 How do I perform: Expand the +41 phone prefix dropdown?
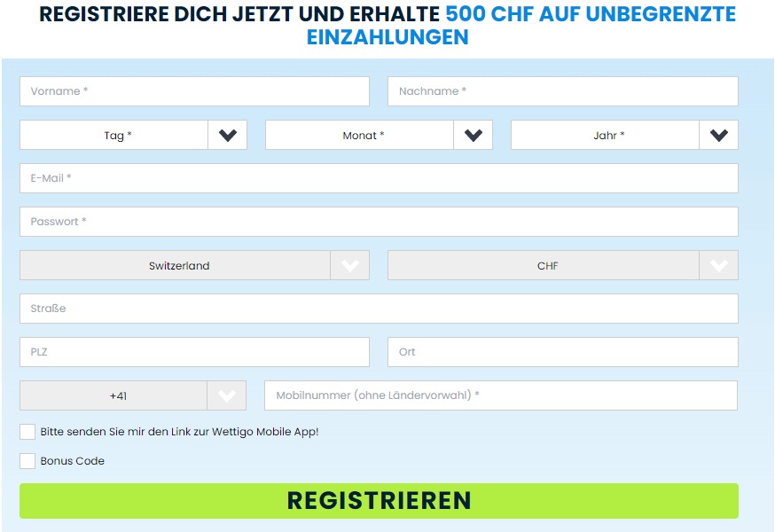pyautogui.click(x=229, y=395)
